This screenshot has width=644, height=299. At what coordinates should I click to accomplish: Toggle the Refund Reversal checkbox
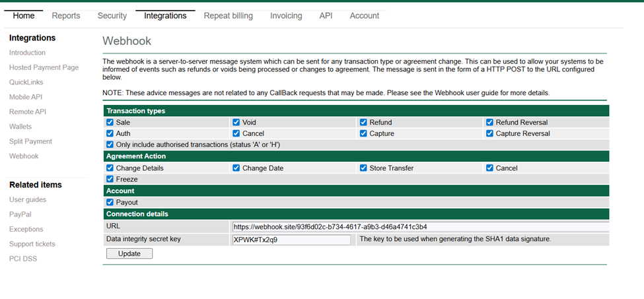click(489, 122)
